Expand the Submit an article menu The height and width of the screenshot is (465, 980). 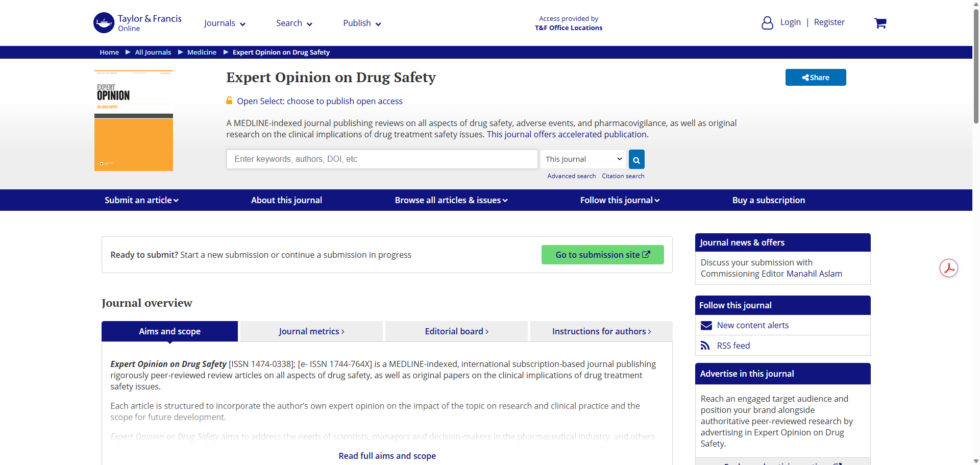pyautogui.click(x=141, y=200)
